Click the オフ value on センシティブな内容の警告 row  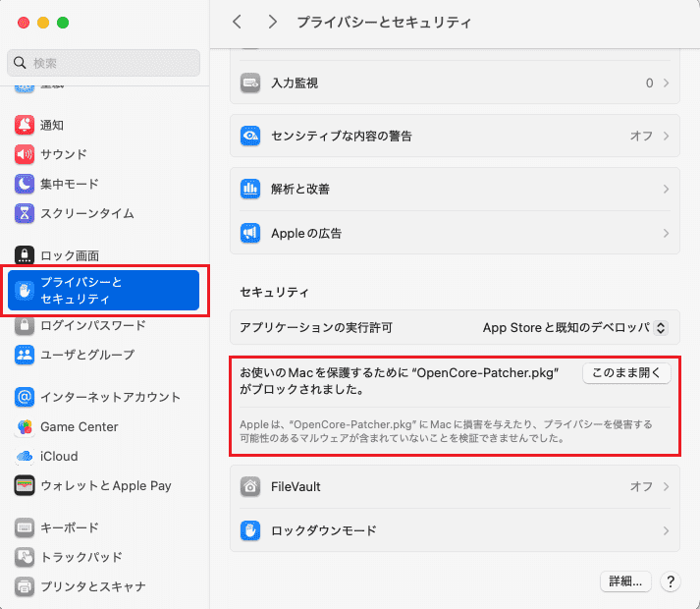(641, 136)
